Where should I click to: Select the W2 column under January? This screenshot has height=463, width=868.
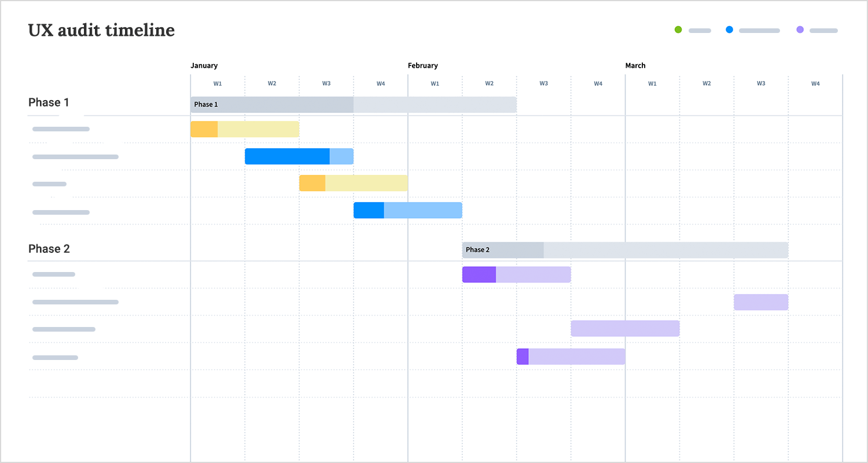coord(272,83)
